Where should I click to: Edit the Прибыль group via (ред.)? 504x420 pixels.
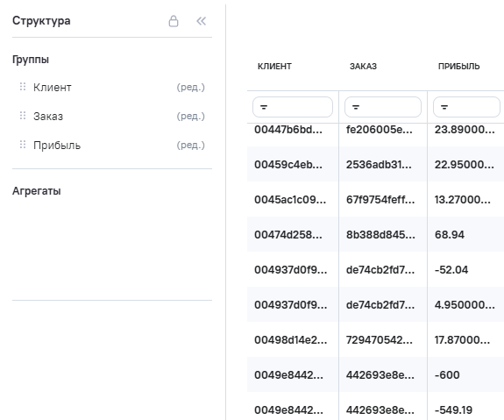pos(190,145)
